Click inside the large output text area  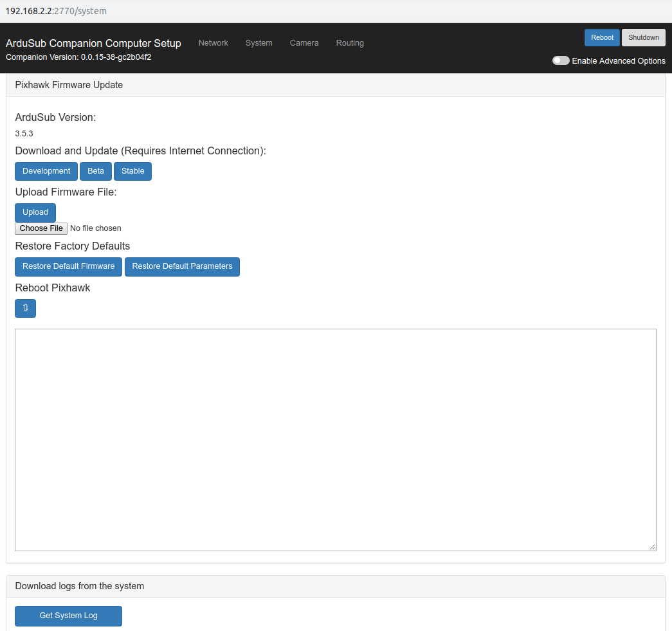click(336, 440)
